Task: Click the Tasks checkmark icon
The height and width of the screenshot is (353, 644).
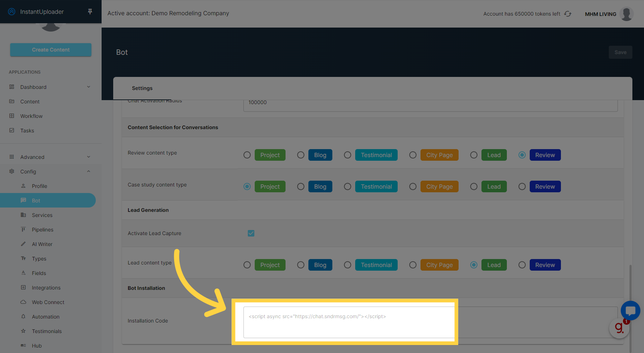Action: [x=12, y=131]
